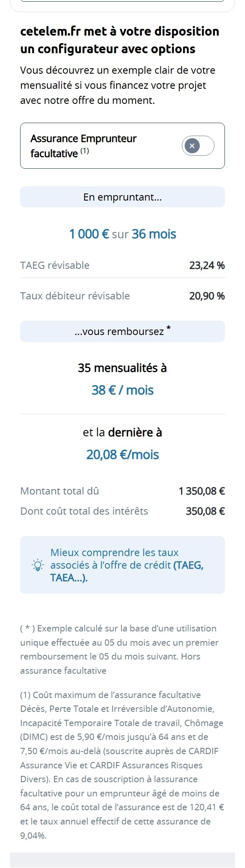Viewport: 245px width, 868px height.
Task: Toggle the Assurance Emprunteur facultative switch
Action: coord(198,146)
